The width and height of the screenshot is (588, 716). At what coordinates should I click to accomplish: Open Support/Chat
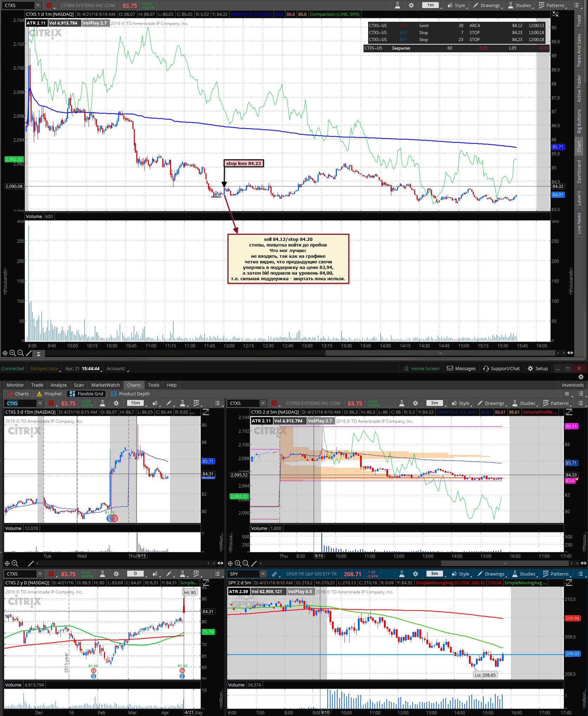[501, 368]
